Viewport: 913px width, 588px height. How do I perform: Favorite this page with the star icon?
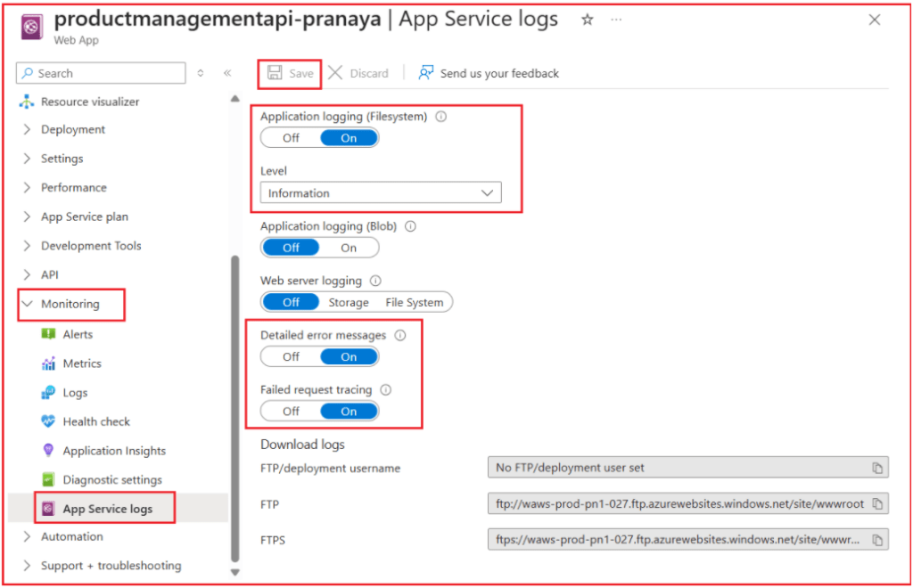tap(587, 20)
